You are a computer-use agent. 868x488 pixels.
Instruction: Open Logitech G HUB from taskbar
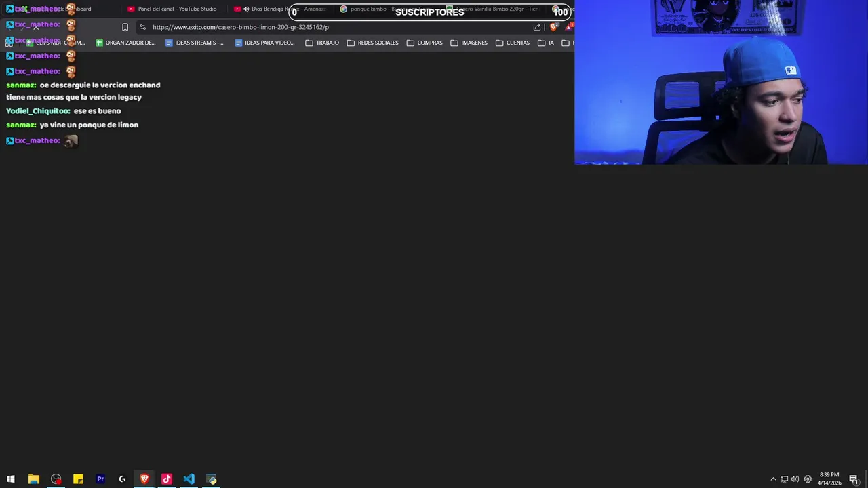122,479
